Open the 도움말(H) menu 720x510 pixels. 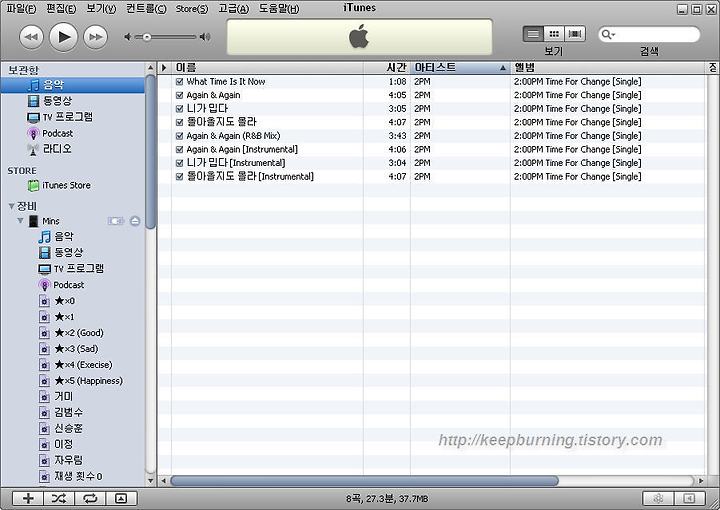[x=279, y=9]
